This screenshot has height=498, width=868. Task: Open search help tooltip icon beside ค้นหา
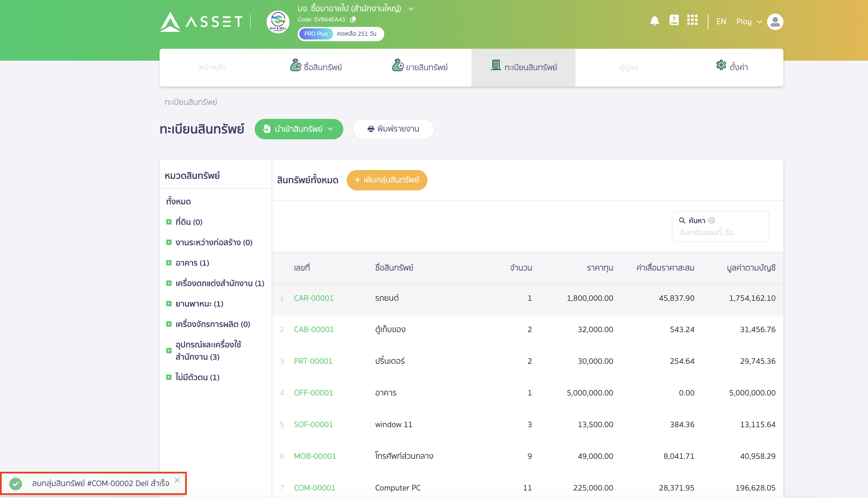[x=712, y=221]
